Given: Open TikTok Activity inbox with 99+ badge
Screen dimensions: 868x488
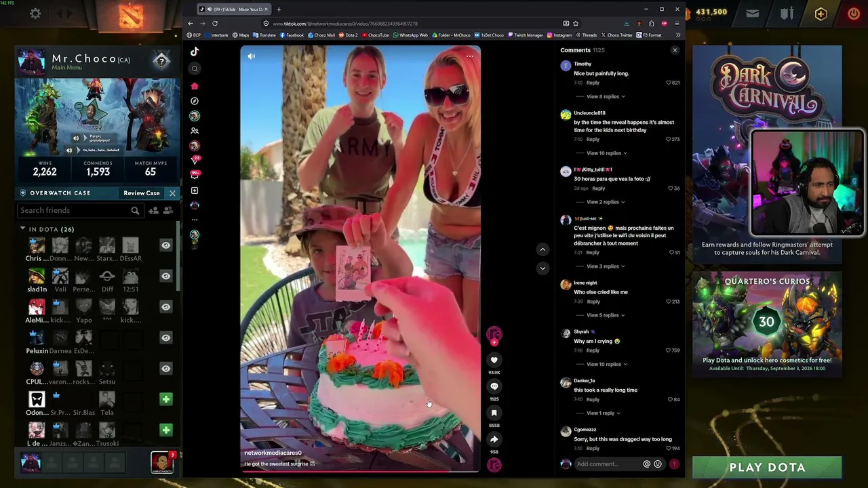Looking at the screenshot, I should click(195, 175).
